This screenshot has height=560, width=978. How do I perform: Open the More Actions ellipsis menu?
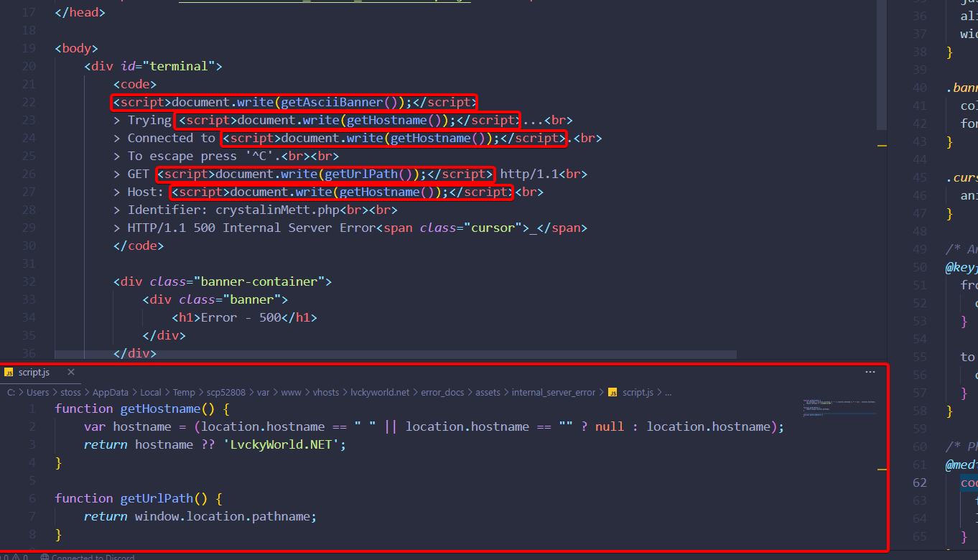870,372
